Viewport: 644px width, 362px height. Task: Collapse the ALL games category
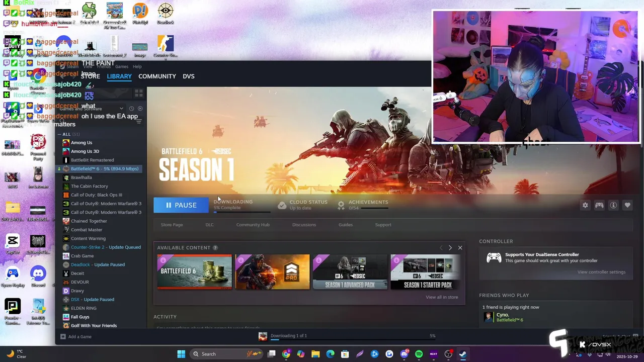(x=60, y=134)
